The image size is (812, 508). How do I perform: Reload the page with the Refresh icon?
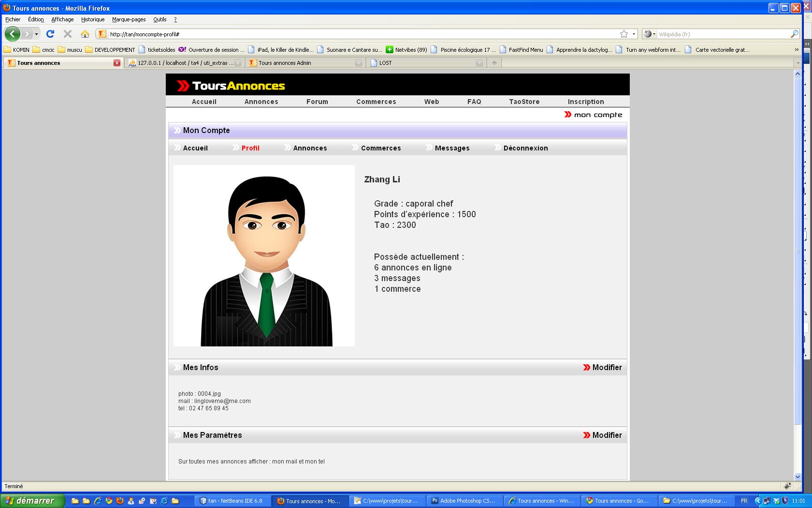pos(50,34)
